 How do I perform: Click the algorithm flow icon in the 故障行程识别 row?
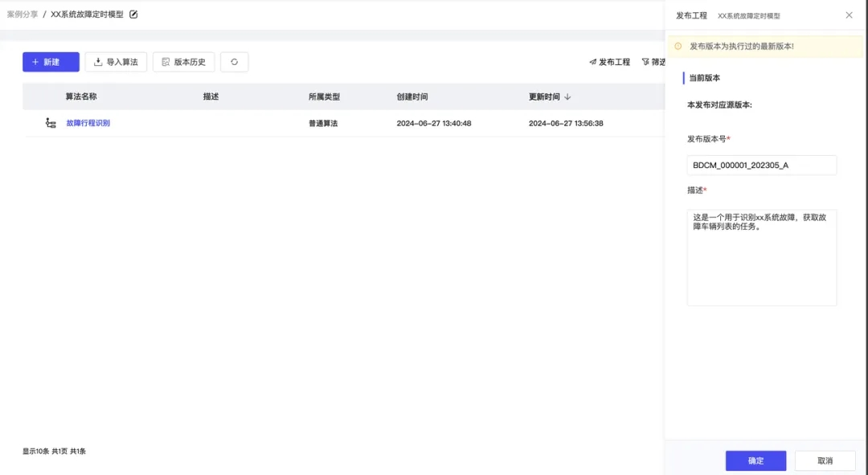click(x=51, y=123)
